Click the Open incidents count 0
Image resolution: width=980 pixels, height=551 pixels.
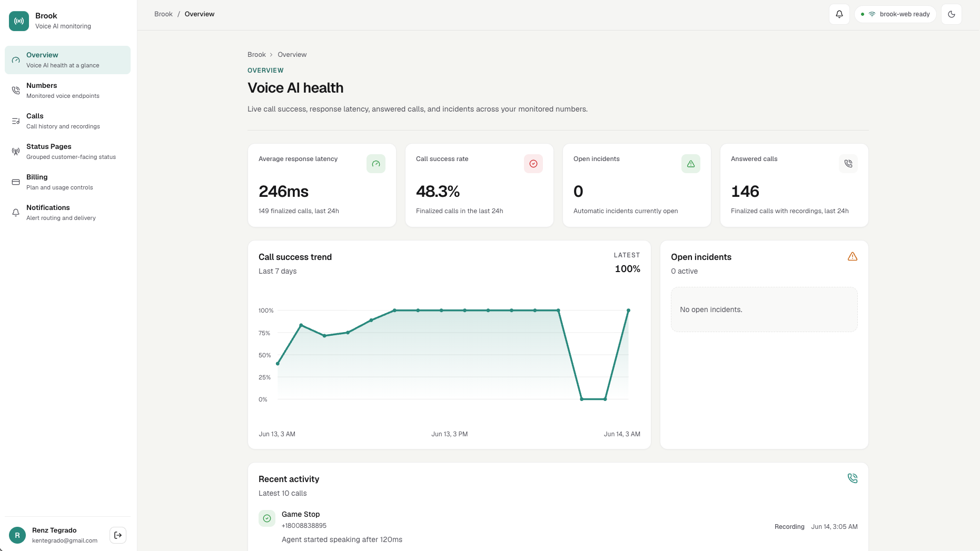click(578, 192)
